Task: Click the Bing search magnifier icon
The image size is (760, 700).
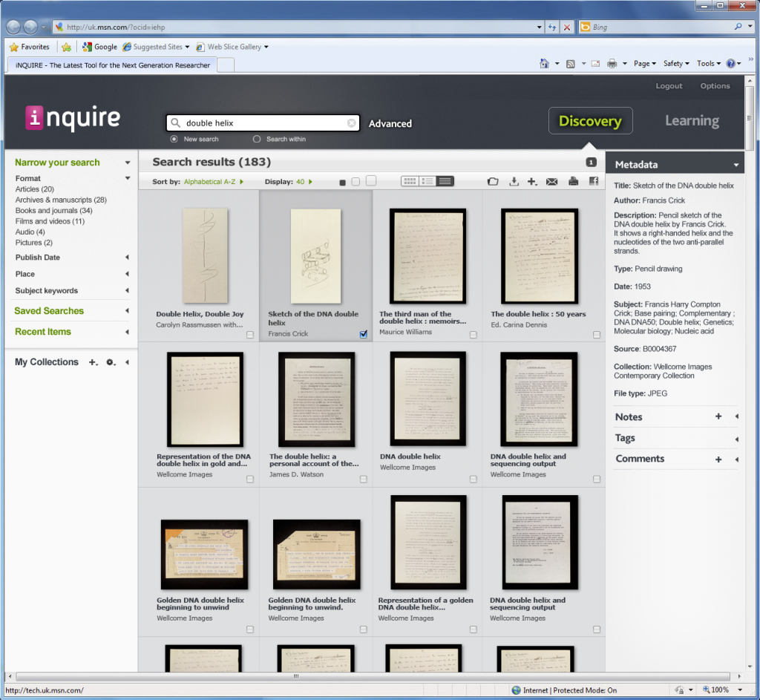Action: click(x=738, y=27)
